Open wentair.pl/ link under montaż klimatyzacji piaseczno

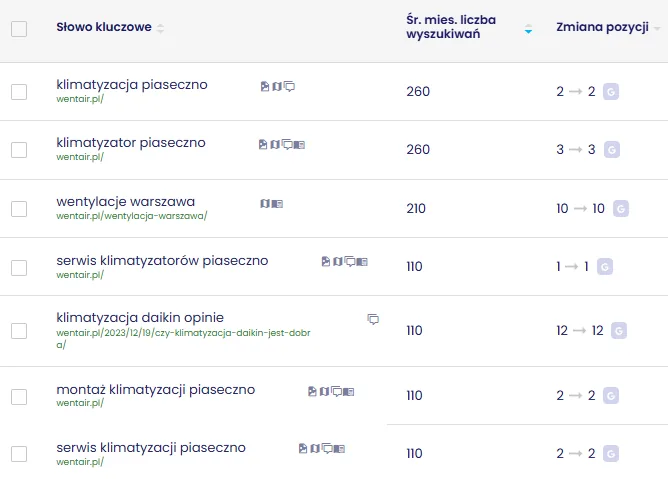click(x=80, y=403)
